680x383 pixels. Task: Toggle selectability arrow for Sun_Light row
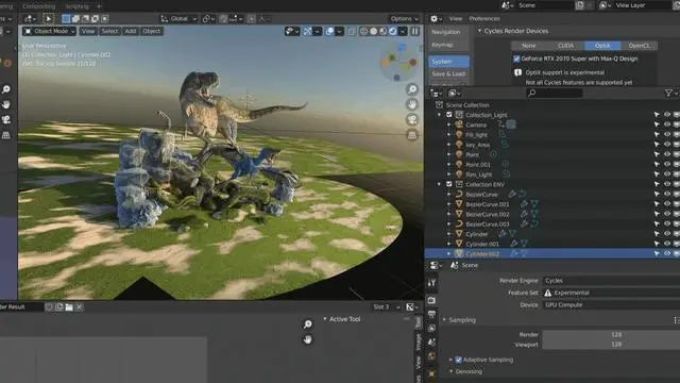657,174
